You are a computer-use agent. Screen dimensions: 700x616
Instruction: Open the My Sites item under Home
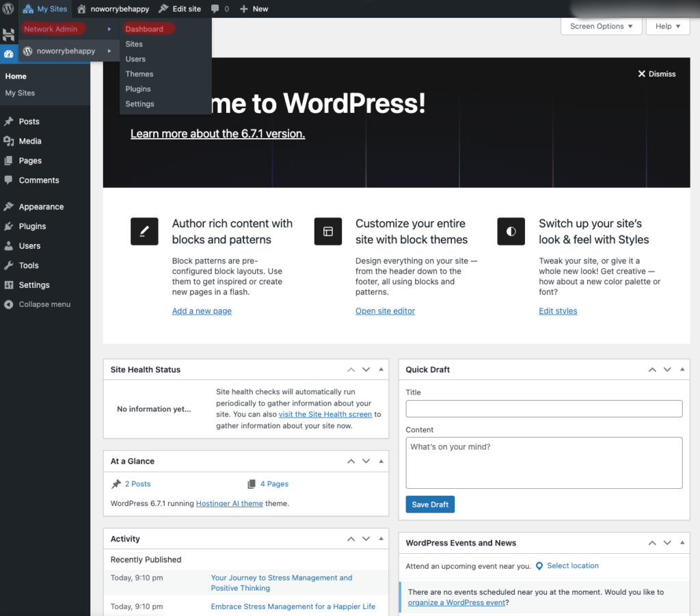[x=20, y=93]
